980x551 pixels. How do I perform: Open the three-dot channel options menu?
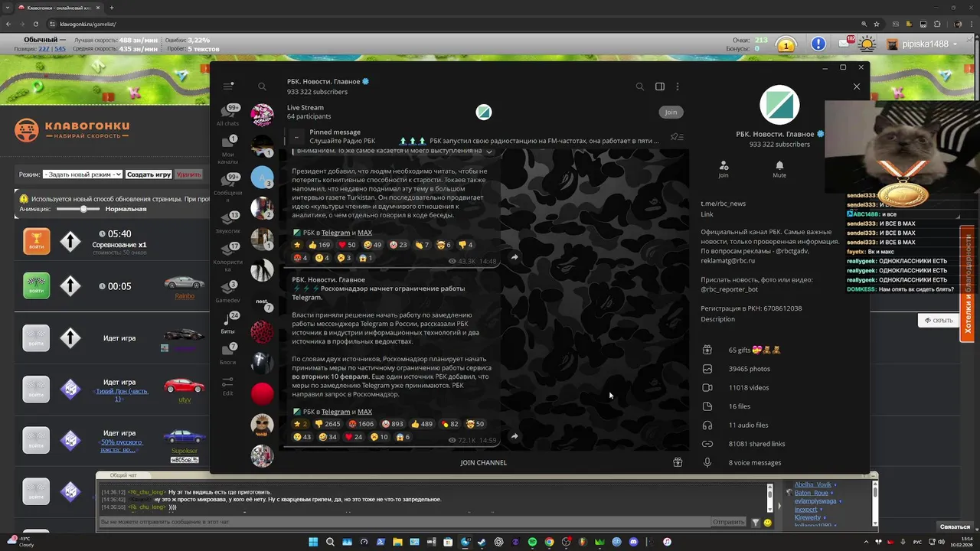coord(678,86)
